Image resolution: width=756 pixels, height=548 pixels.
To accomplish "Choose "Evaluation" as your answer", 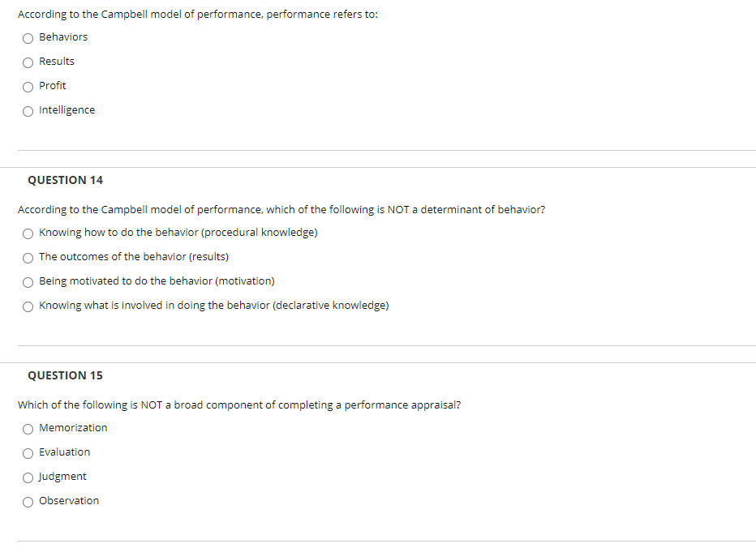I will (28, 452).
